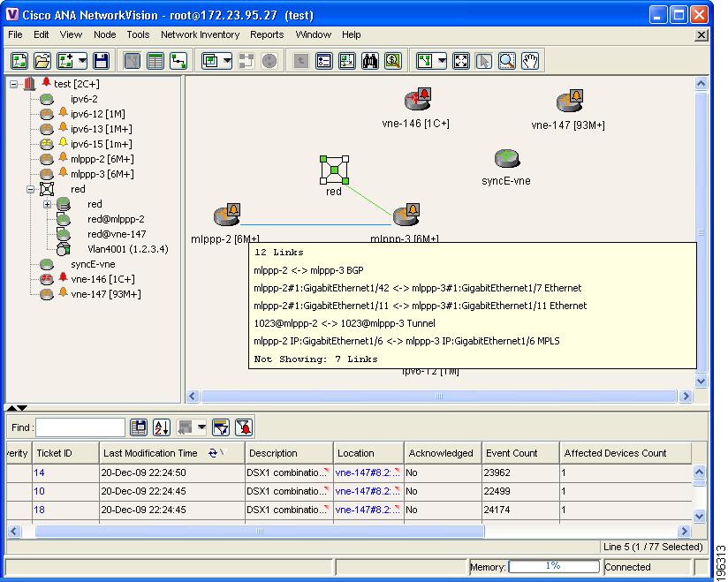Sort by the Acknowledged column header

coord(443,453)
